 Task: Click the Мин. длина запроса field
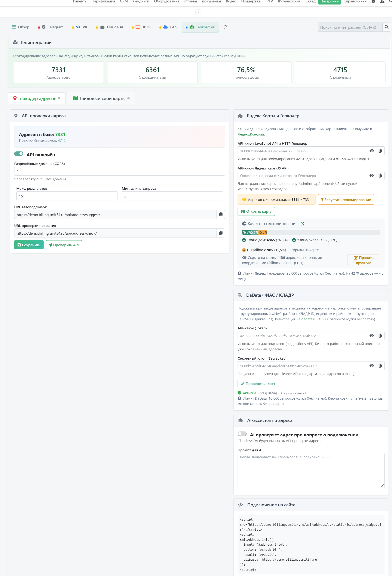click(172, 196)
